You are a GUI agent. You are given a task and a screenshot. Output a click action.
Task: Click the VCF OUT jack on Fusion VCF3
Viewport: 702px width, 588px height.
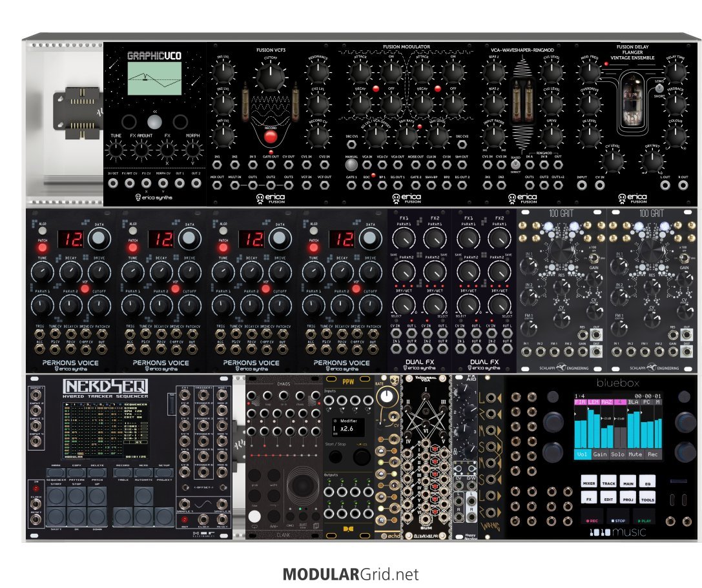tap(325, 185)
